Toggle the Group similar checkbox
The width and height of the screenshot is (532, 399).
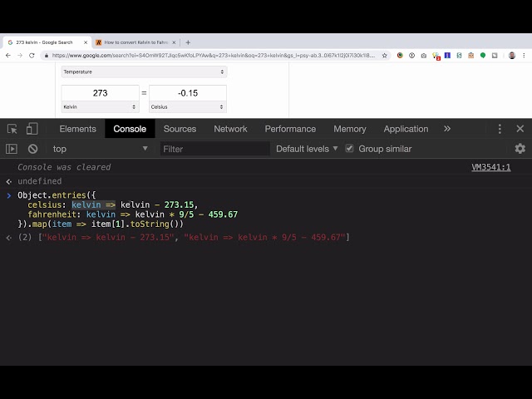[x=349, y=149]
